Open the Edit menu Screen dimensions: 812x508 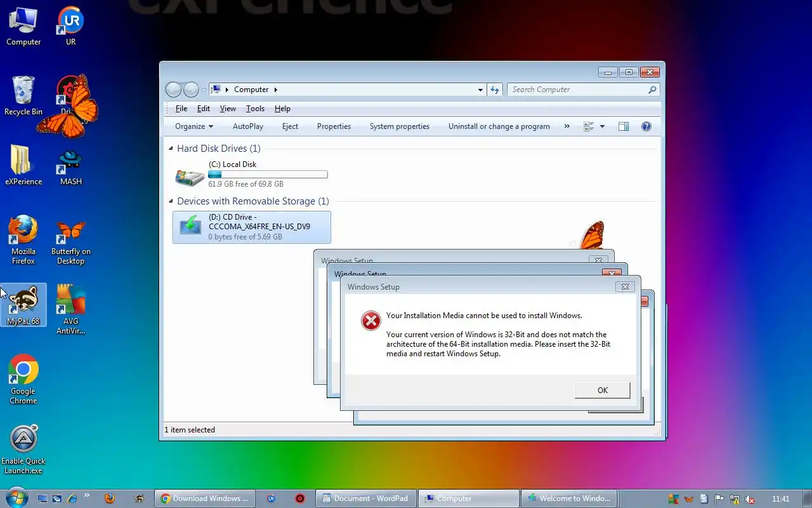(x=204, y=109)
